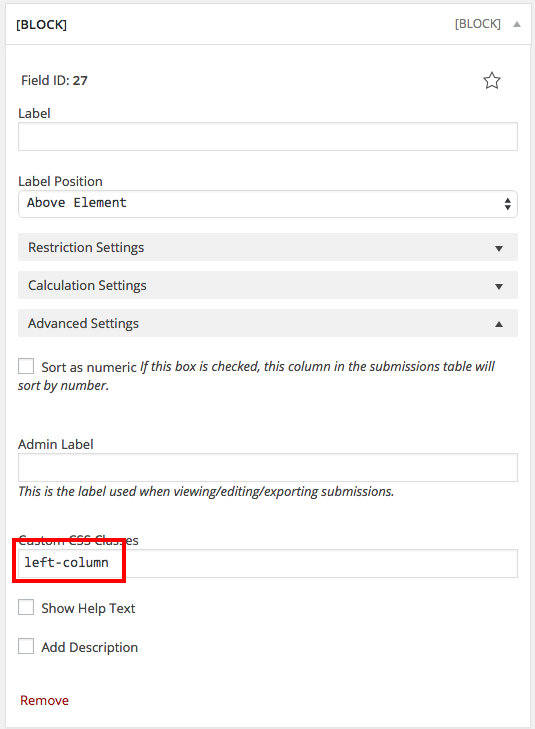This screenshot has width=535, height=729.
Task: Click the [BLOCK] title on the left
Action: point(41,25)
